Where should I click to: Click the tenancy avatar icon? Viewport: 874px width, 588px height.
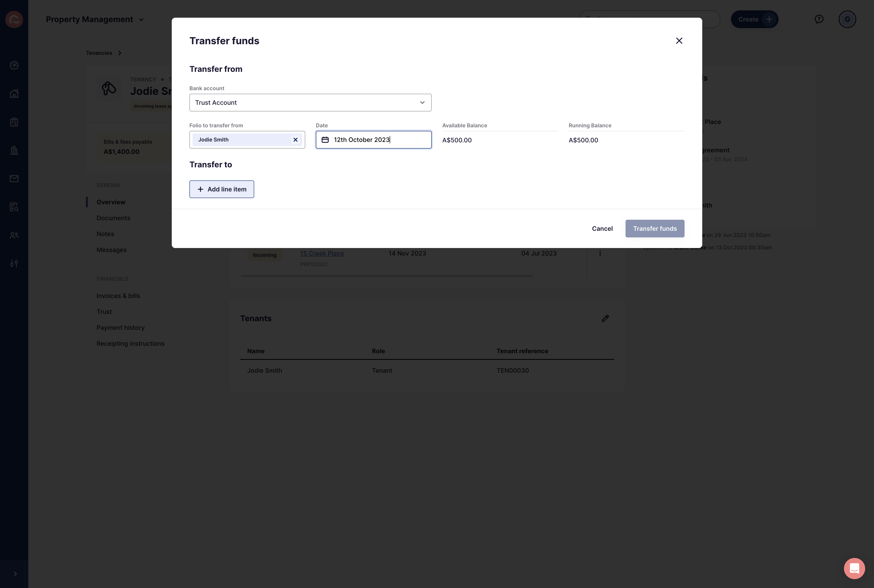coord(109,88)
